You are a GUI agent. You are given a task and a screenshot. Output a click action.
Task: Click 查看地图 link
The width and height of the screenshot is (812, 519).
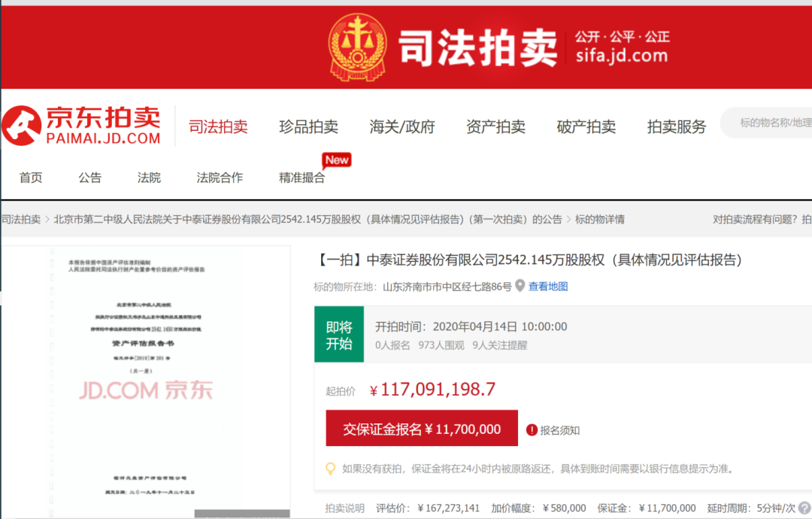coord(548,287)
